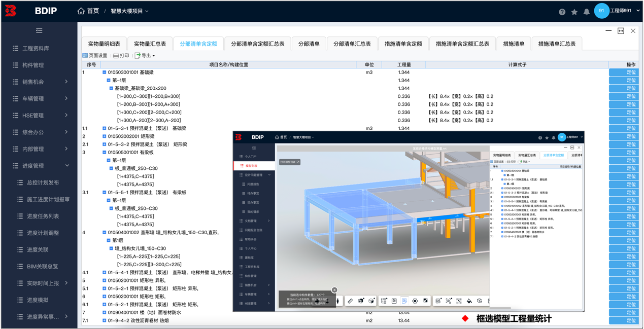Open the notifications bell icon

(586, 12)
